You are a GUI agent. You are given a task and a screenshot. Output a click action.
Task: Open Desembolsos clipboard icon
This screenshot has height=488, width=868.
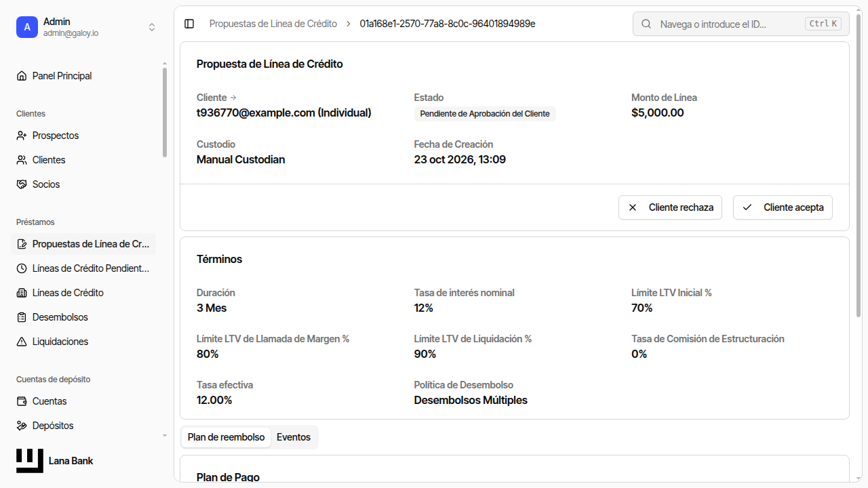(x=22, y=317)
